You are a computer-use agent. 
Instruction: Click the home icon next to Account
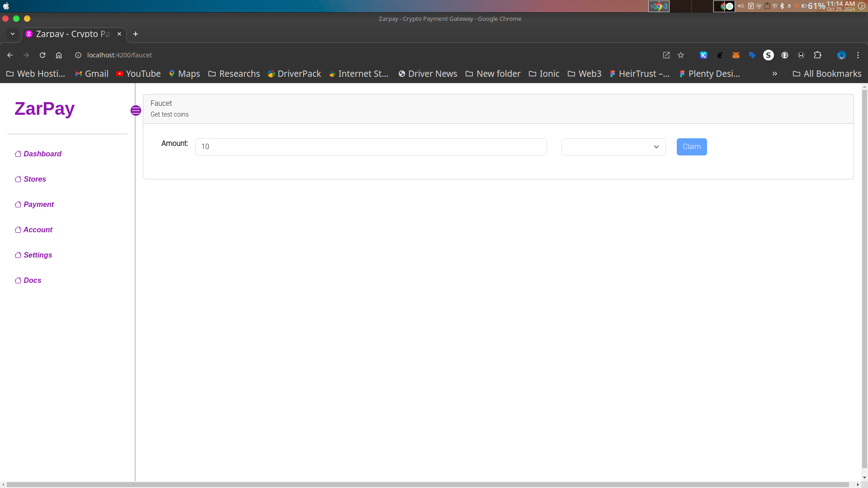18,230
